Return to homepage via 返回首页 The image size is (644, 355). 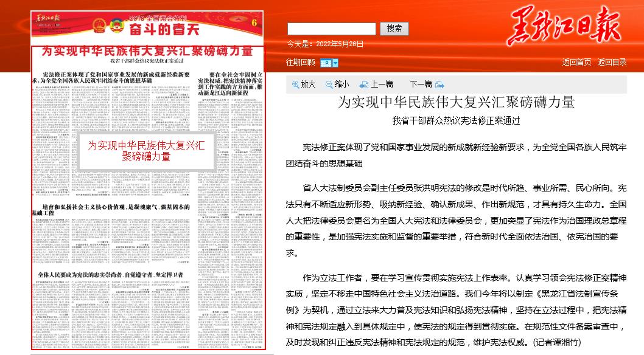coord(576,62)
